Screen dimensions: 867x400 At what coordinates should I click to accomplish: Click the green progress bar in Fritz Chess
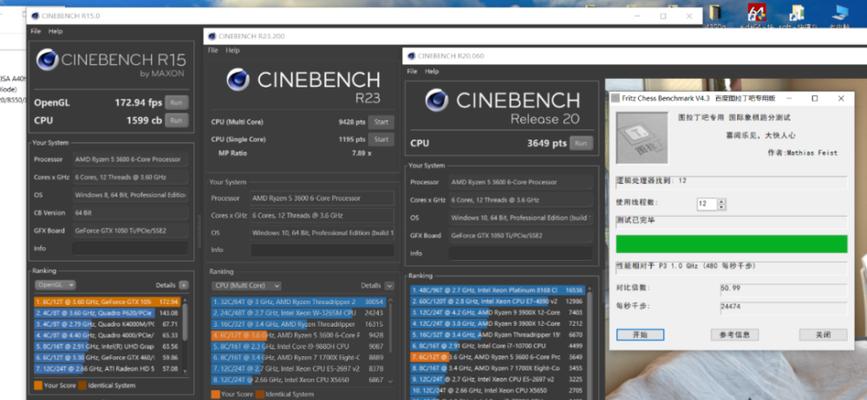(x=732, y=244)
